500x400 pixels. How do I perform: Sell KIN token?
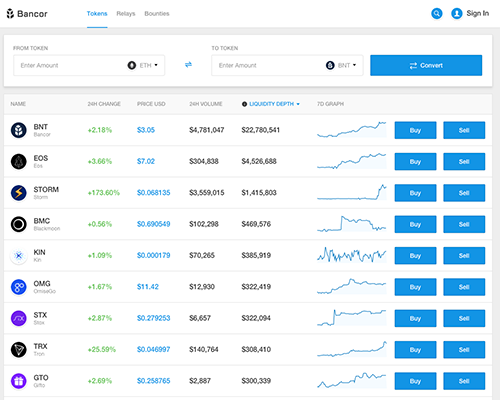click(x=464, y=256)
